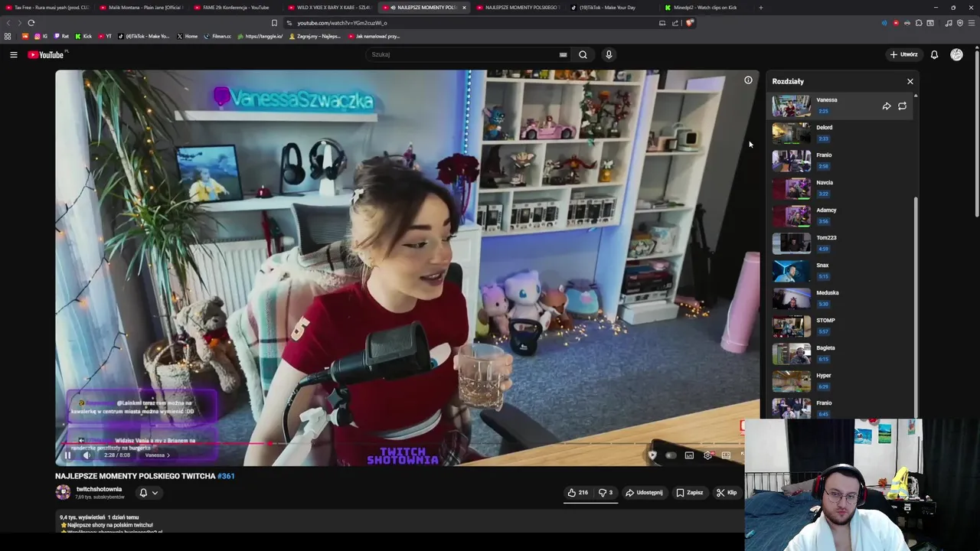This screenshot has width=980, height=551.
Task: Open YouTube notifications bell
Action: (934, 54)
